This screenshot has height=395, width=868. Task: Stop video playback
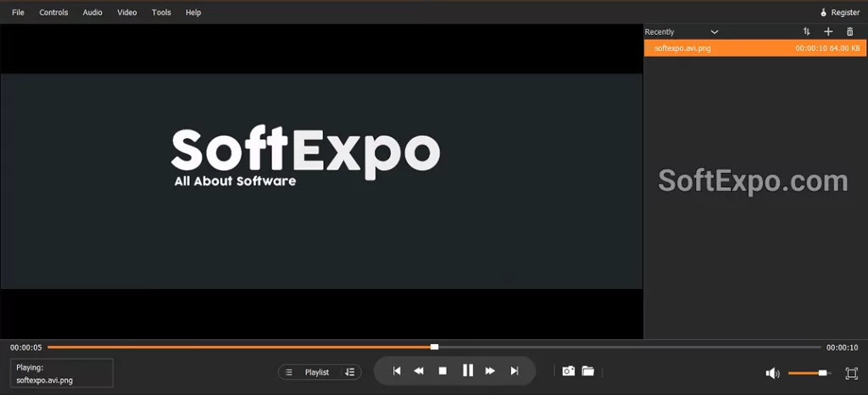442,371
